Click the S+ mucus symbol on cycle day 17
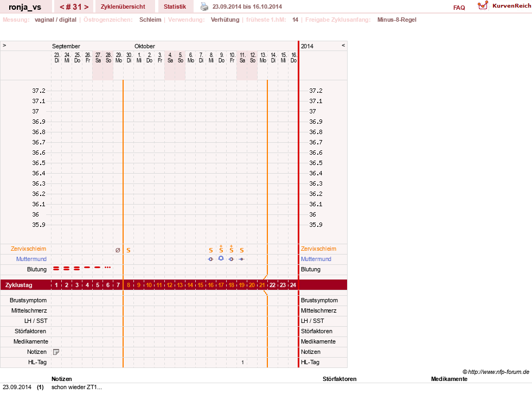The height and width of the screenshot is (400, 532). pos(221,249)
